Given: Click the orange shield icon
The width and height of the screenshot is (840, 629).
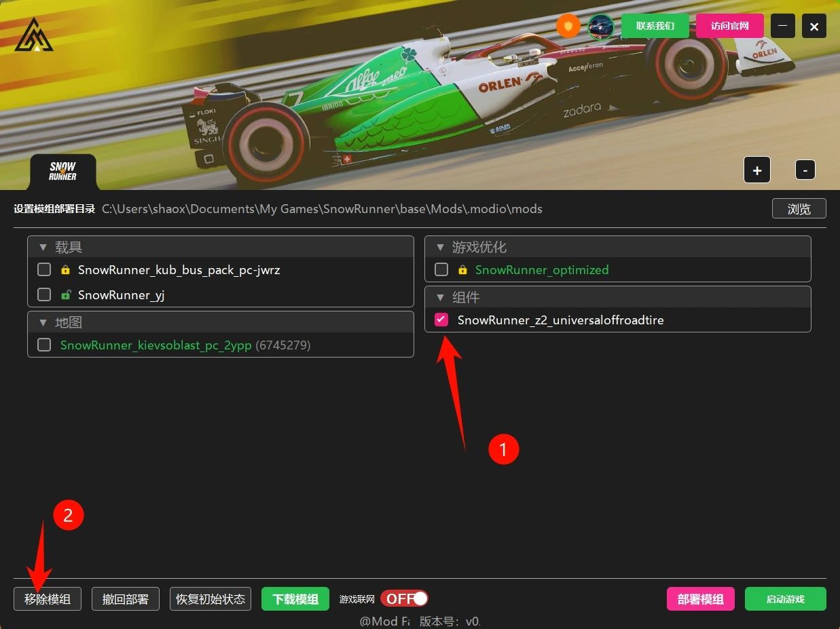Looking at the screenshot, I should coord(568,26).
